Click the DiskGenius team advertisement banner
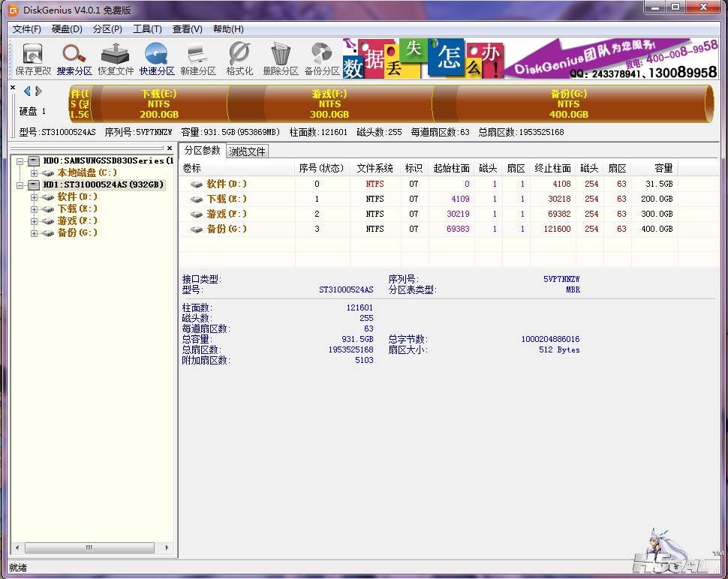The width and height of the screenshot is (728, 579). coord(608,59)
